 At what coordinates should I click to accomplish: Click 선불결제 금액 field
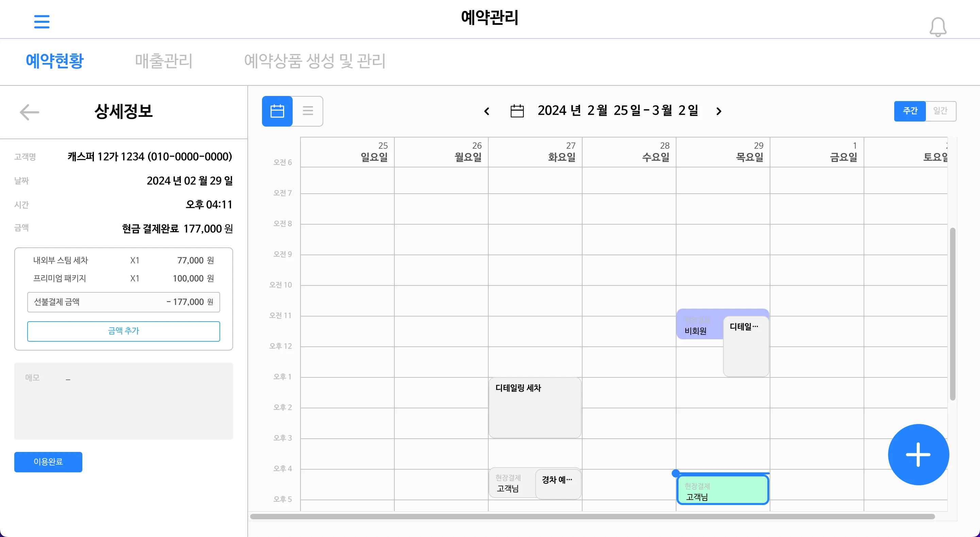tap(124, 302)
